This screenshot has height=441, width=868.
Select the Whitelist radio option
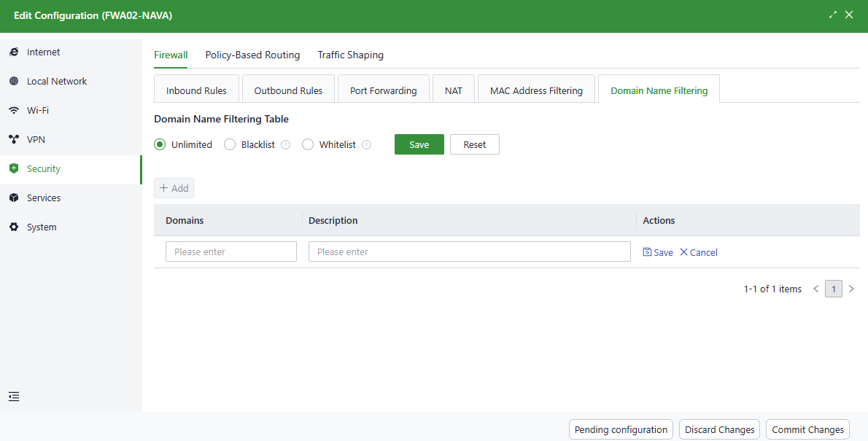coord(308,145)
